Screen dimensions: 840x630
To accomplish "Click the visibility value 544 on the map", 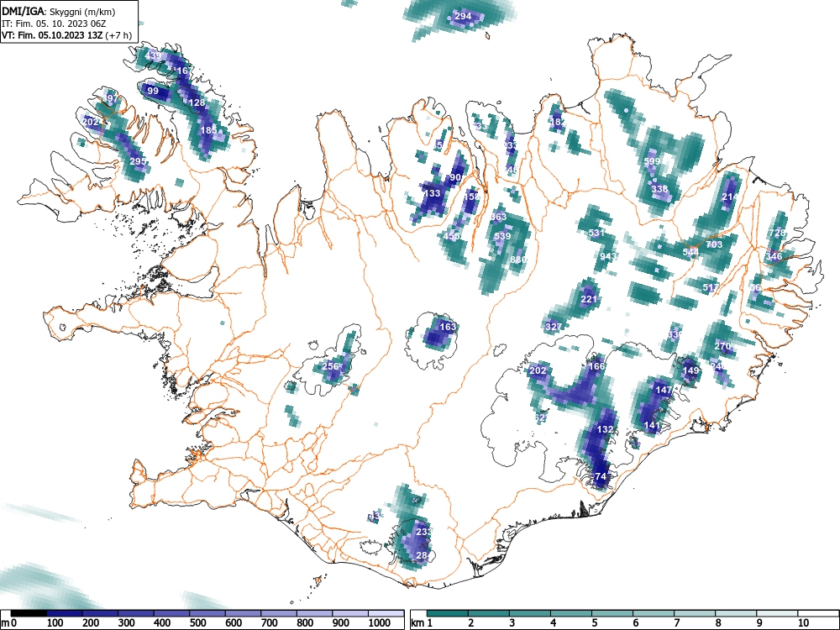I will (690, 252).
